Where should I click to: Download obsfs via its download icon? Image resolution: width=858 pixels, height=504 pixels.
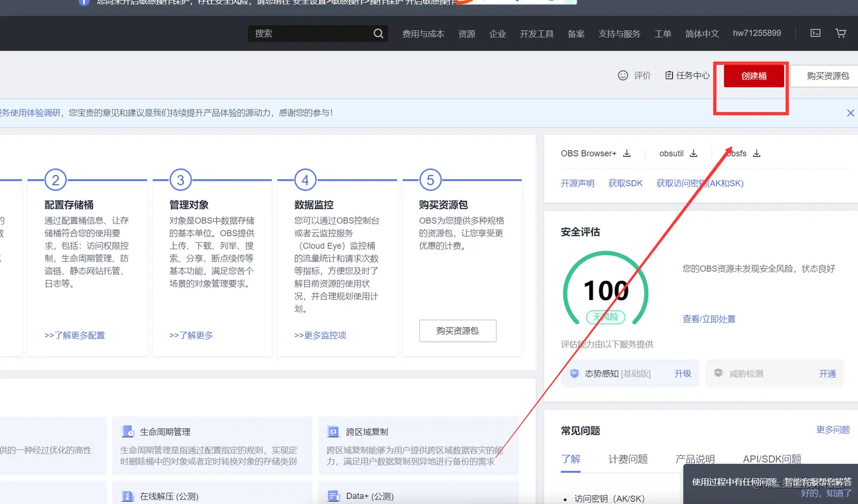tap(756, 153)
